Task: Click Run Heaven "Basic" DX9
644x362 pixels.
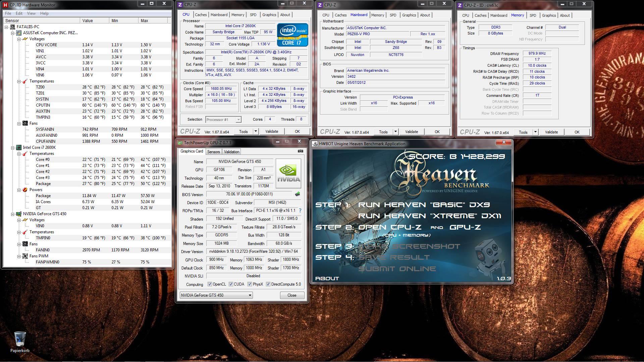Action: pos(424,205)
